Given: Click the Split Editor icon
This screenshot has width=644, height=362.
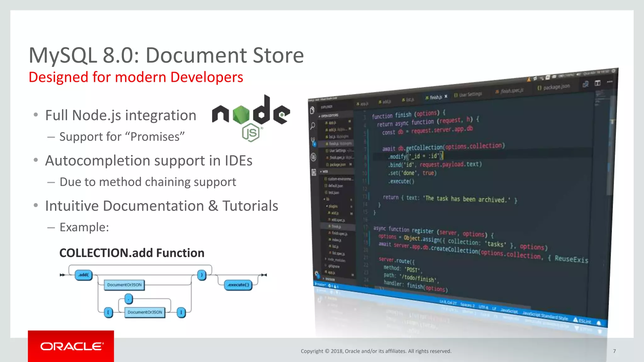Looking at the screenshot, I should coord(597,83).
